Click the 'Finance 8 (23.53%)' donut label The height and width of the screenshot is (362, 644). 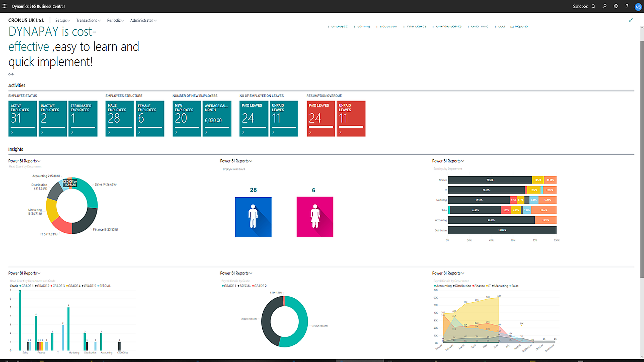point(105,230)
